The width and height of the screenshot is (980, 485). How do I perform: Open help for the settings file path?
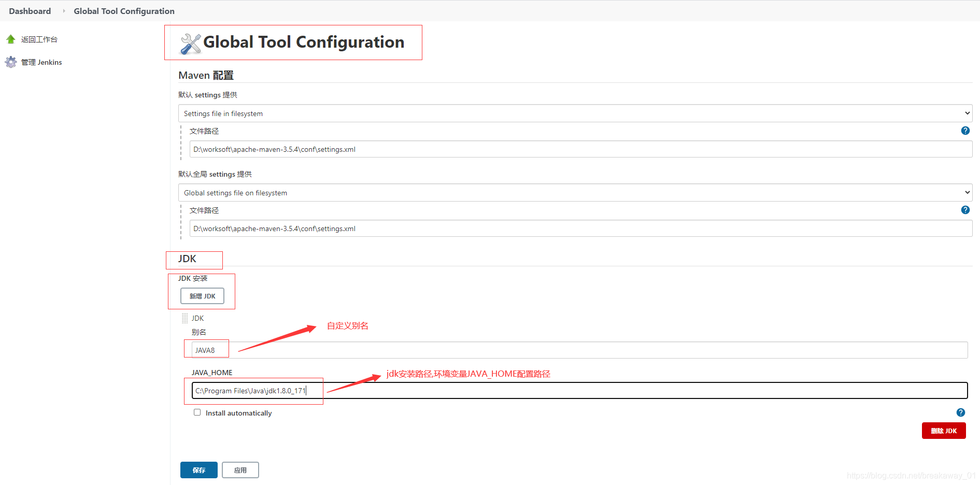pos(965,131)
